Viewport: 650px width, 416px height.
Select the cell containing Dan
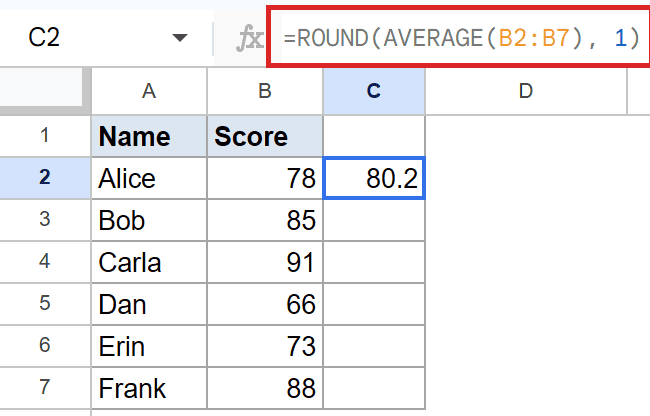pyautogui.click(x=149, y=304)
